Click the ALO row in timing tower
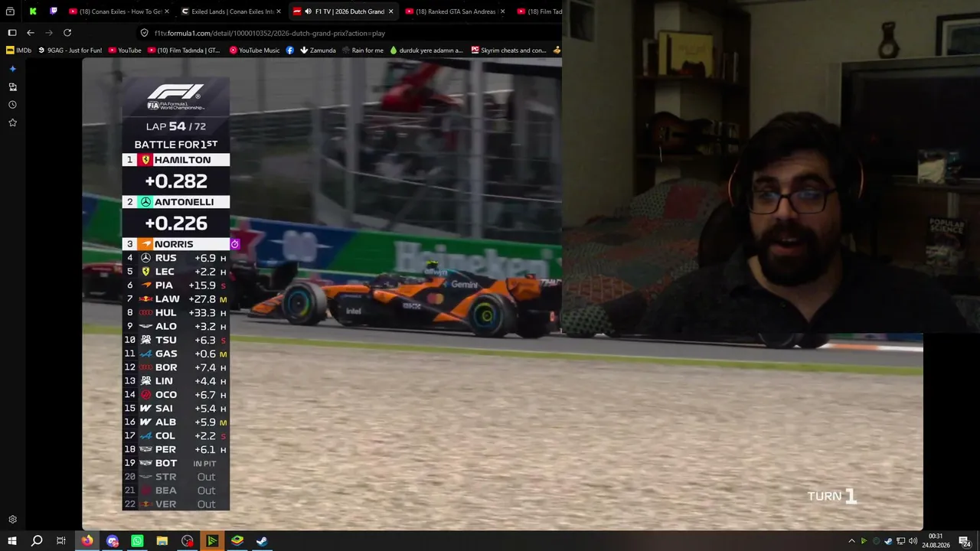The image size is (980, 551). [x=176, y=327]
